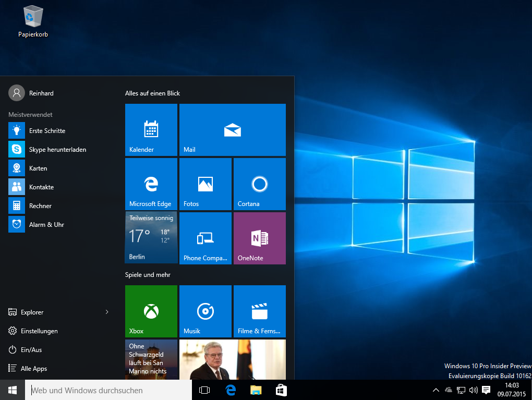Screen dimensions: 532x400
Task: Open Kontakte people app
Action: point(59,187)
